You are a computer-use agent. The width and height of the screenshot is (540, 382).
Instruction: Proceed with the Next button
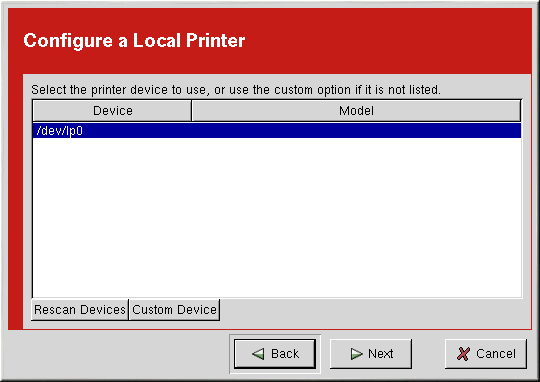tap(371, 354)
